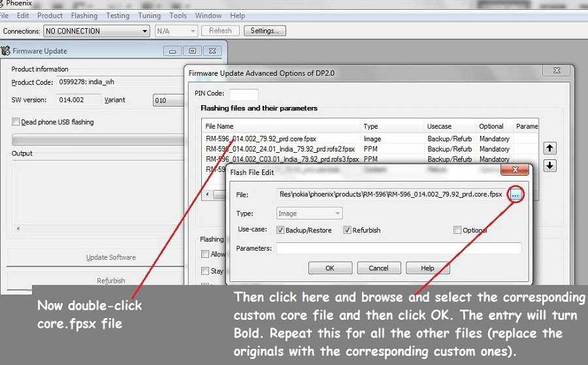Uncheck the Backup/Restore use-case checkbox

pos(280,230)
